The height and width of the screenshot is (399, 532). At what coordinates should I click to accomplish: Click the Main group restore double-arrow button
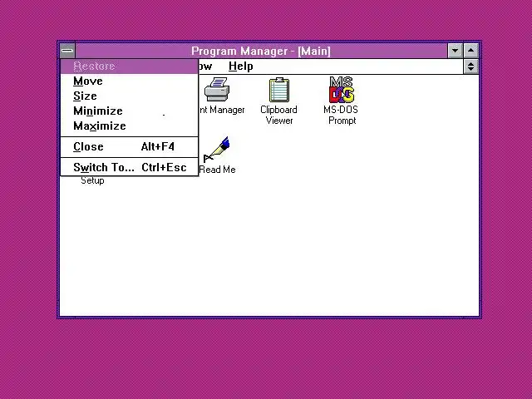[x=471, y=66]
